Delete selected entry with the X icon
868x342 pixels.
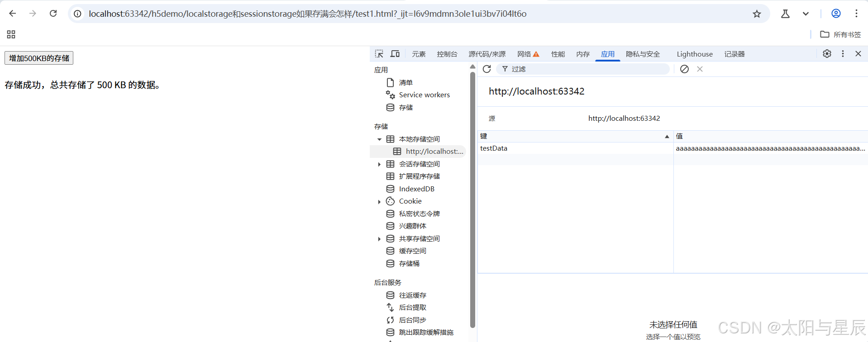coord(700,69)
